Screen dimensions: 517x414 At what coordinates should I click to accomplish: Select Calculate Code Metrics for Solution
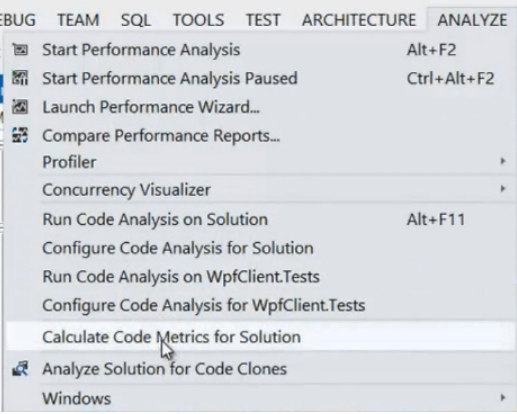(x=259, y=337)
